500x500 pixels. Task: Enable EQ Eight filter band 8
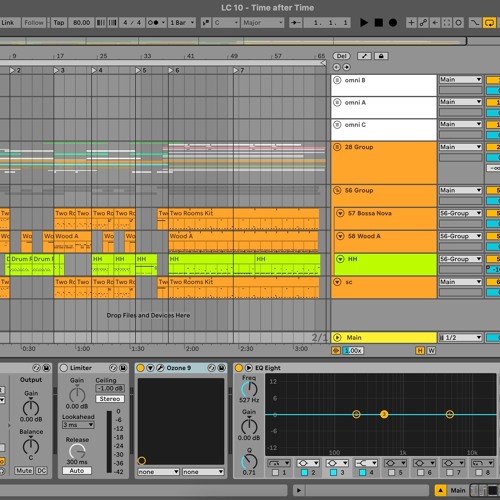click(479, 472)
